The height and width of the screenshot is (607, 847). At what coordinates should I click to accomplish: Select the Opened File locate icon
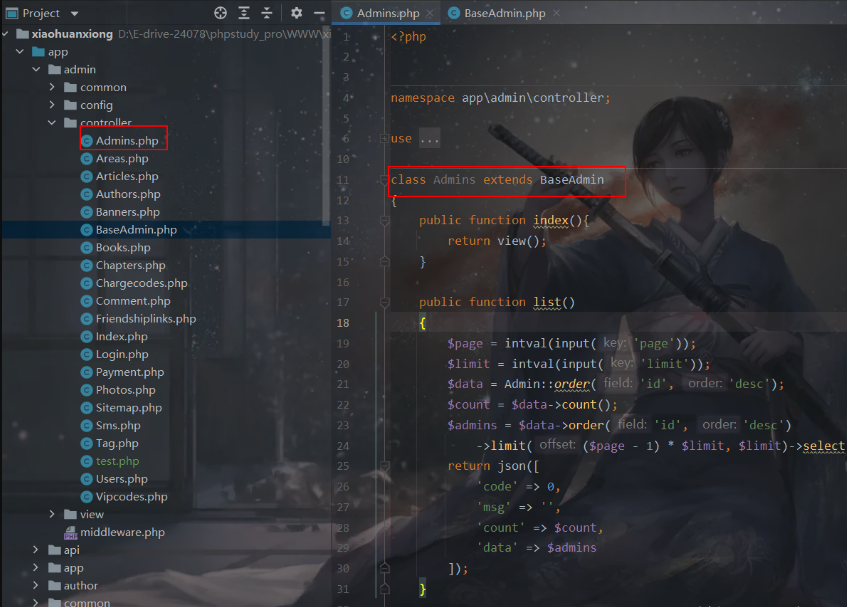tap(220, 13)
